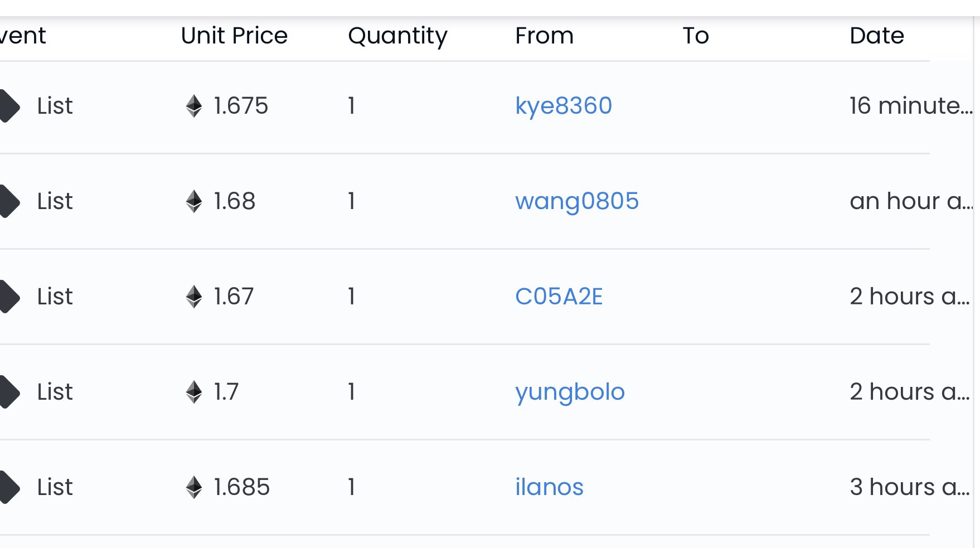This screenshot has height=548, width=980.
Task: Click the To column header
Action: point(696,36)
